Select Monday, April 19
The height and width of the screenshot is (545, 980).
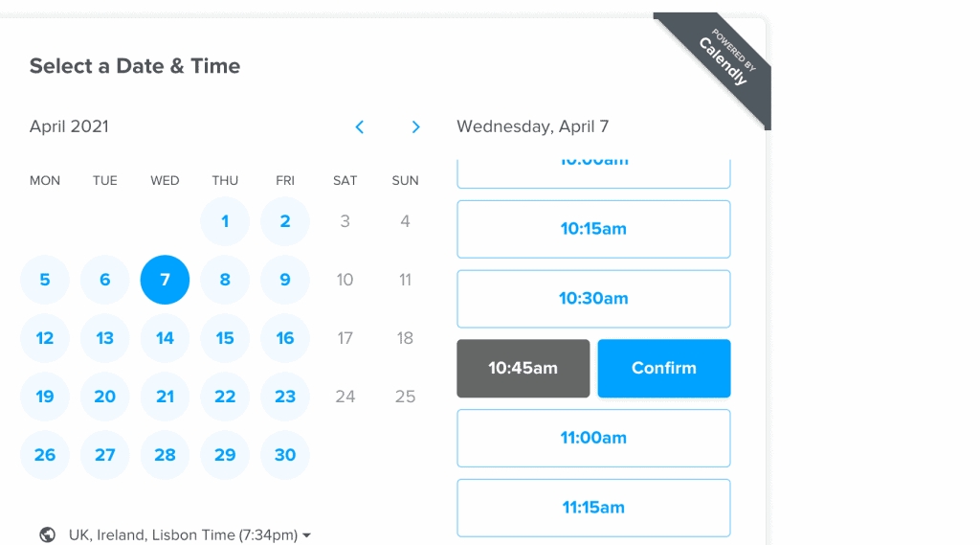tap(45, 397)
